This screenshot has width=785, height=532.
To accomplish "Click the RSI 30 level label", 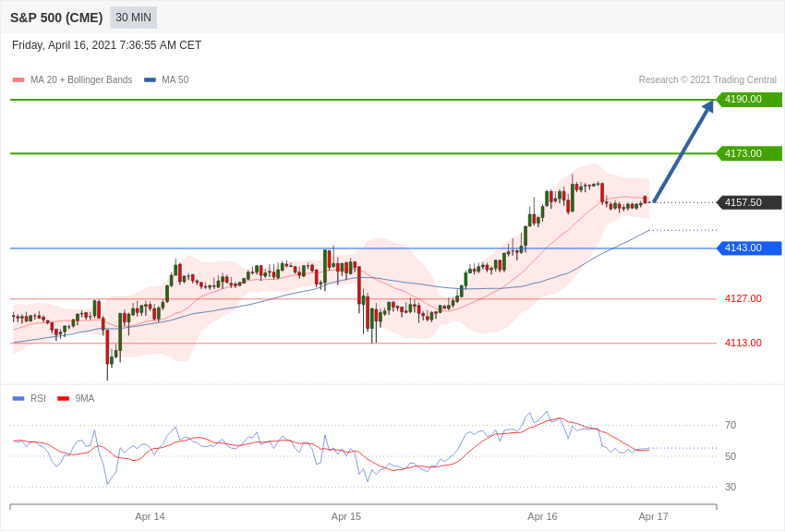I will point(731,487).
